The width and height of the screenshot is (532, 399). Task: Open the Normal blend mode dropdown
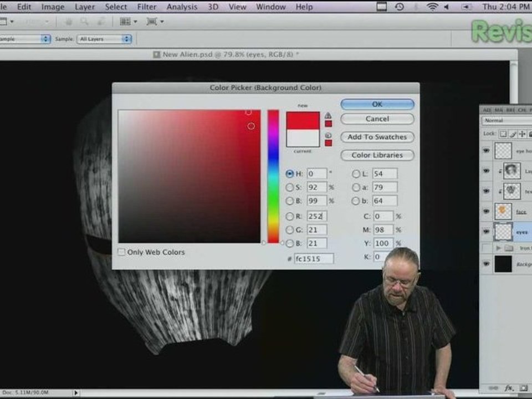(x=506, y=120)
